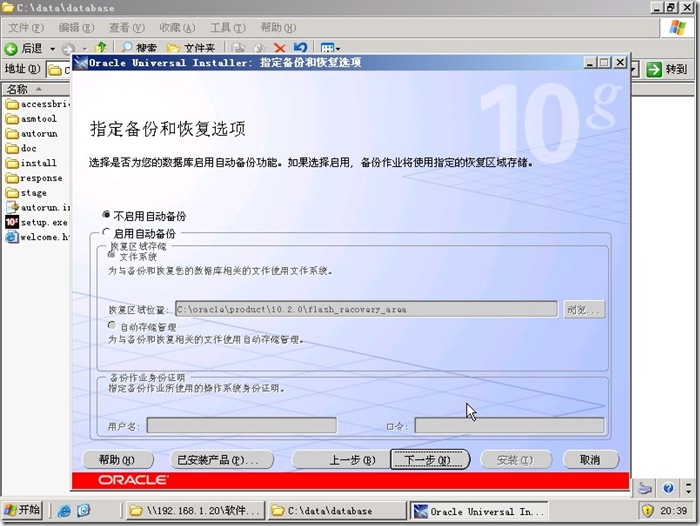Click the 已安装产品(P)... button
Image resolution: width=700 pixels, height=526 pixels.
[222, 460]
